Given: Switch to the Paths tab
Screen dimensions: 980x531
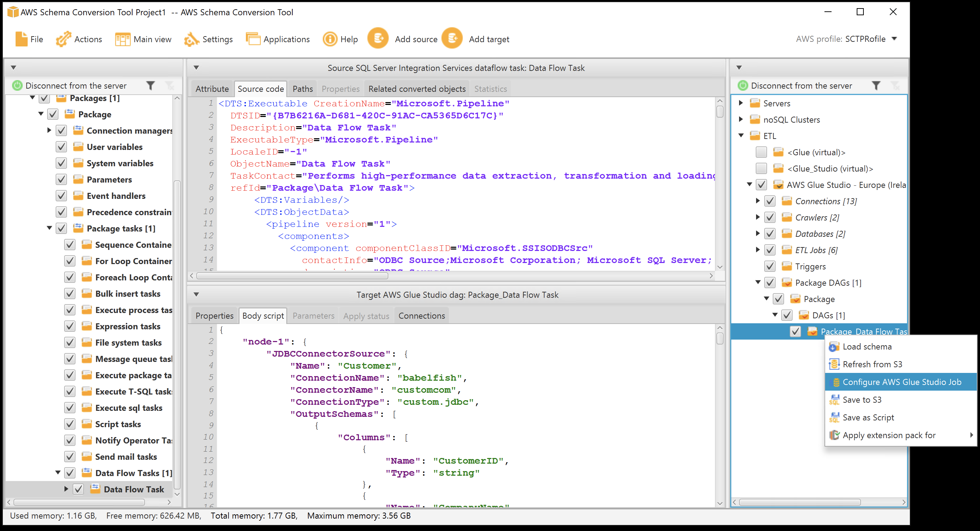Looking at the screenshot, I should (x=302, y=88).
